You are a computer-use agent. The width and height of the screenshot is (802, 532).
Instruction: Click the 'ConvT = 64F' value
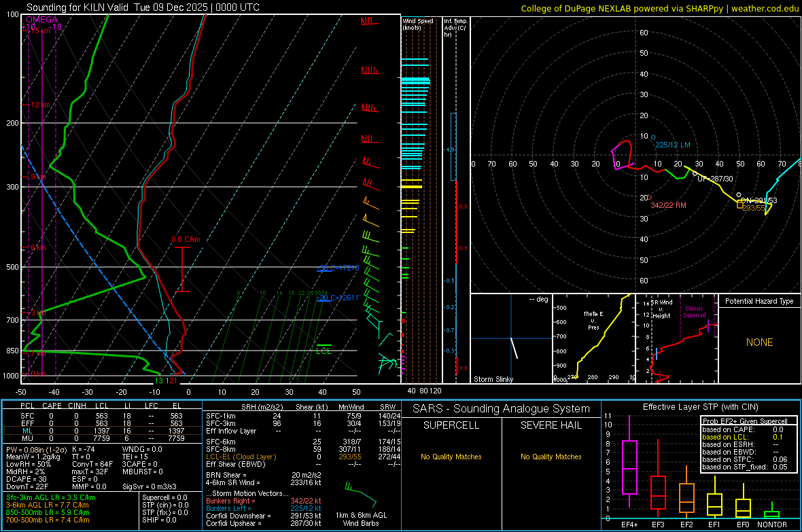(92, 465)
